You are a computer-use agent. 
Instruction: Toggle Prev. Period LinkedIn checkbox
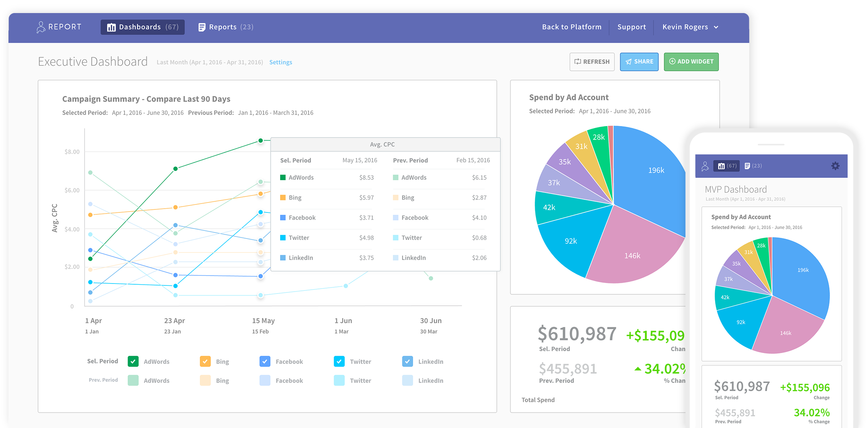coord(408,380)
